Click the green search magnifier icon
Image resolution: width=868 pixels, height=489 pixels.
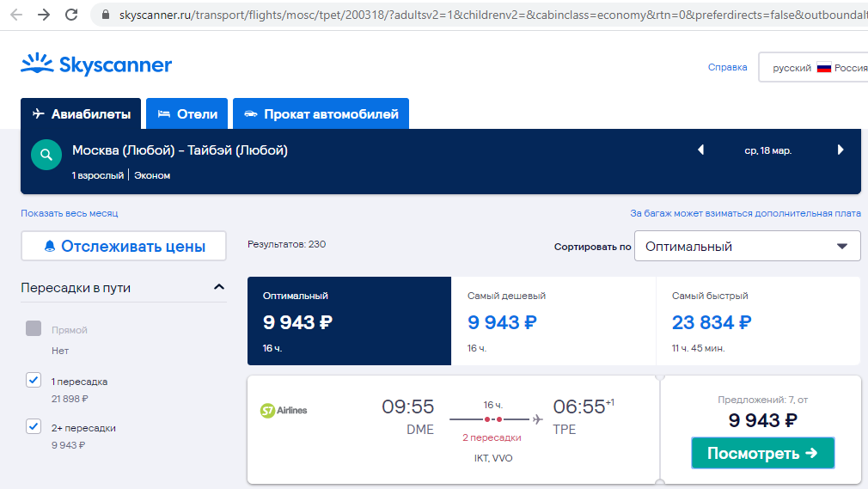pyautogui.click(x=46, y=155)
